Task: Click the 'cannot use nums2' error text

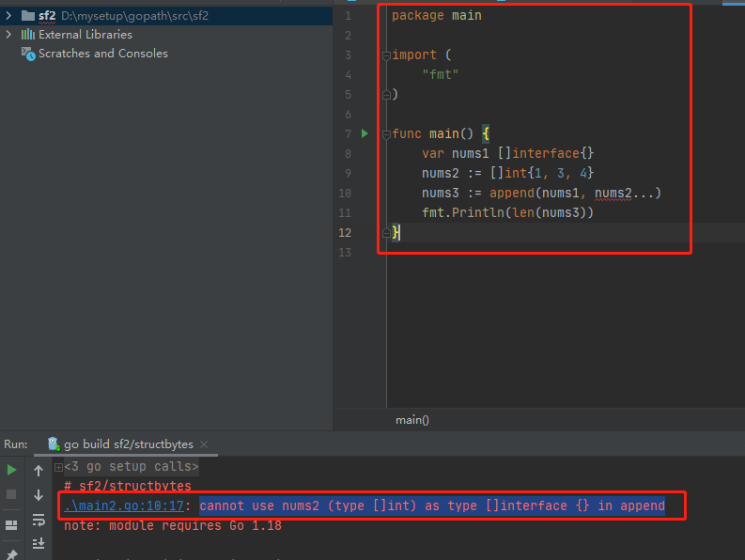Action: [x=432, y=506]
